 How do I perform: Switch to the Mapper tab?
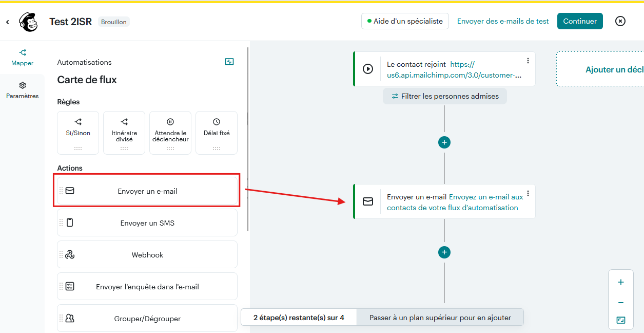coord(23,58)
